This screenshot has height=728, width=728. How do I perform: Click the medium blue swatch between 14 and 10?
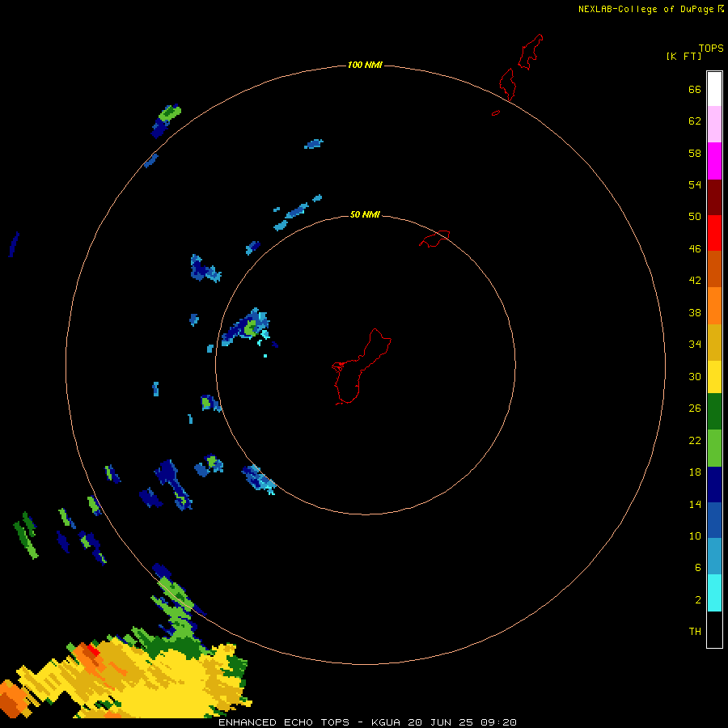point(714,520)
